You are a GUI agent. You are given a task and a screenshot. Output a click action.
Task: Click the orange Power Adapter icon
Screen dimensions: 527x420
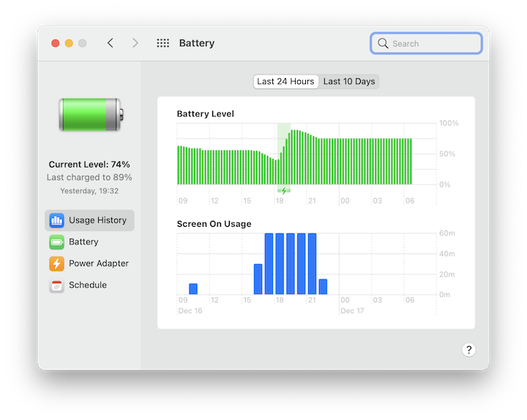(56, 263)
